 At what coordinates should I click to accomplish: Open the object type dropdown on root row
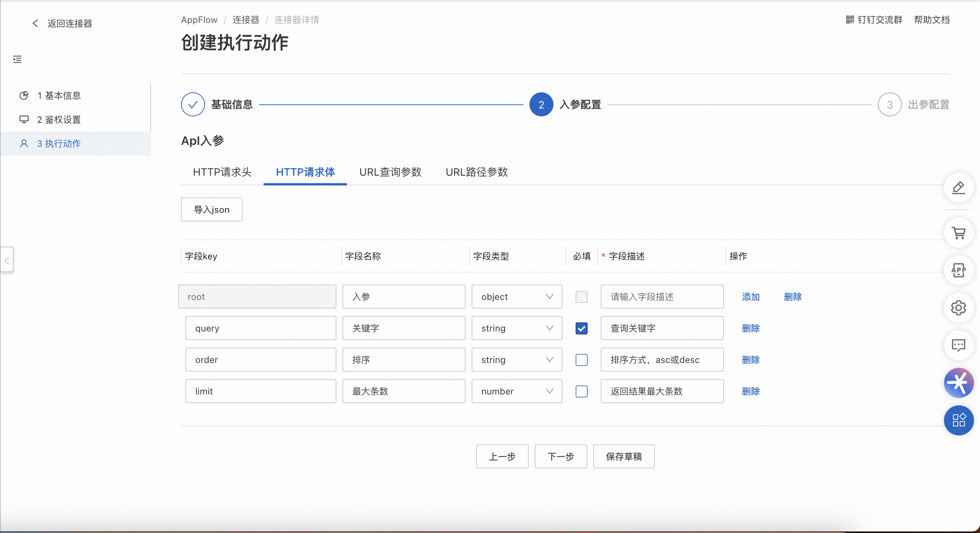click(x=516, y=297)
